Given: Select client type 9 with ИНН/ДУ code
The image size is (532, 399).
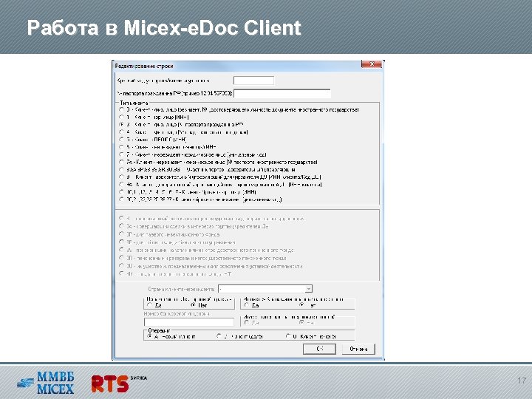Looking at the screenshot, I should coord(121,177).
